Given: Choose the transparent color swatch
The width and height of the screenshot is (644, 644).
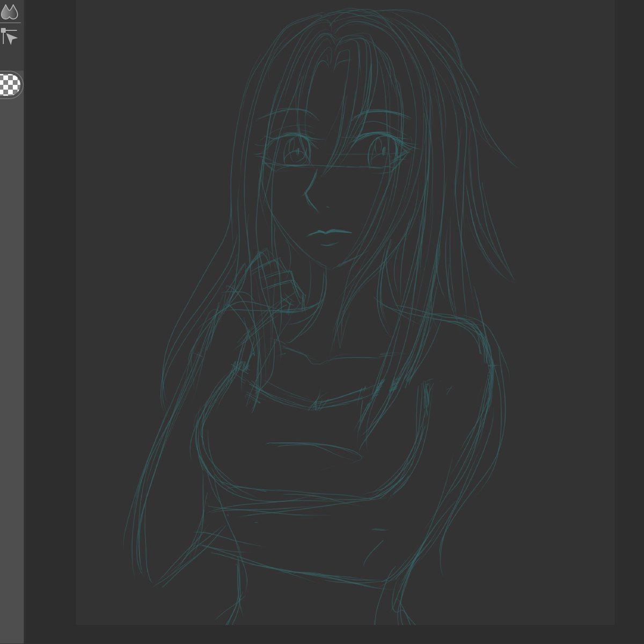Looking at the screenshot, I should tap(10, 85).
